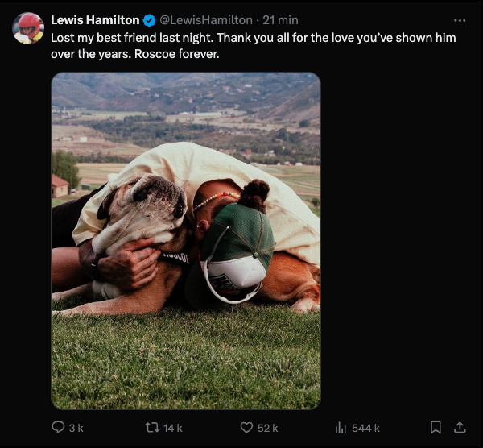Open Lewis Hamilton's profile avatar
The height and width of the screenshot is (448, 483).
point(28,28)
